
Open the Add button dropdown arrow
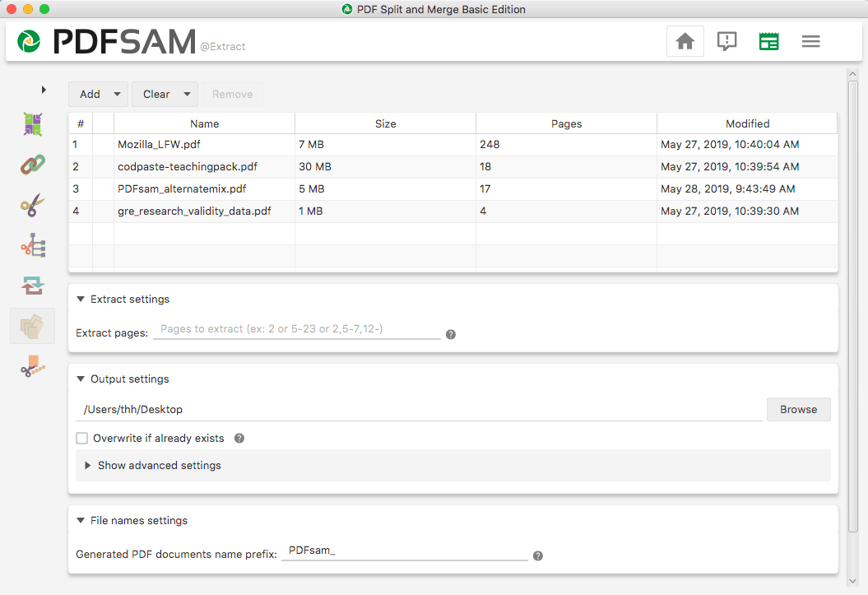coord(116,94)
